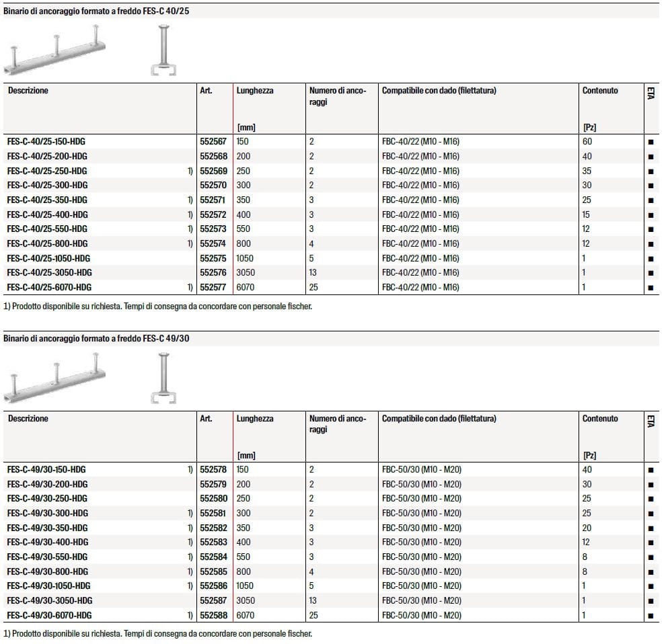The image size is (670, 644).
Task: Click Lunghezza header in FES-C 40/25 table
Action: 255,91
